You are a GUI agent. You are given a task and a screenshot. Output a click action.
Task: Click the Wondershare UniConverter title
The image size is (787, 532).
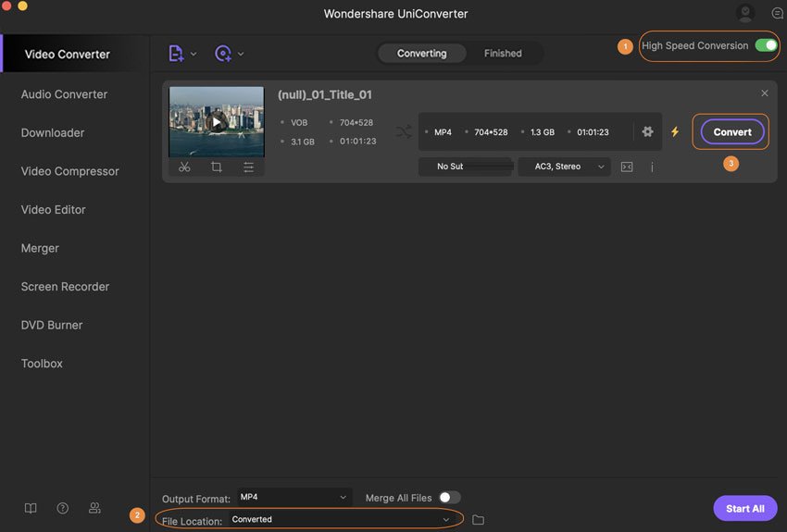pyautogui.click(x=395, y=14)
